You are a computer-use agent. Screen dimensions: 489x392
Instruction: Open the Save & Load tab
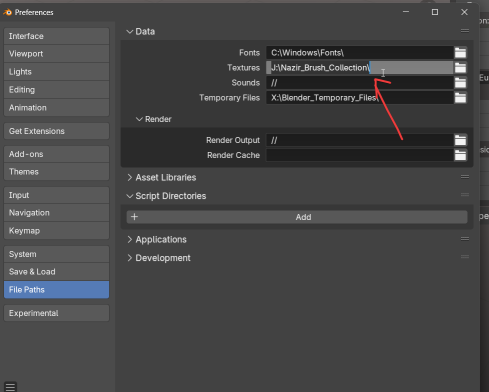tap(56, 272)
